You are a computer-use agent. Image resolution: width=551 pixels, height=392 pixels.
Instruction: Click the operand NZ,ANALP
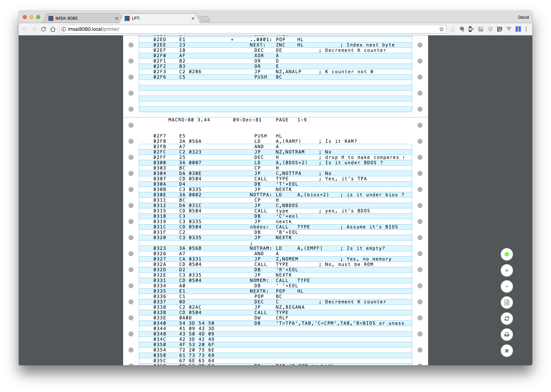(x=288, y=72)
